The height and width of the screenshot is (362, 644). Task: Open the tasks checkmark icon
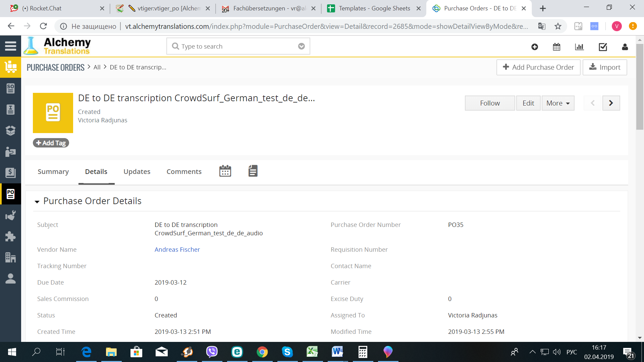tap(603, 47)
